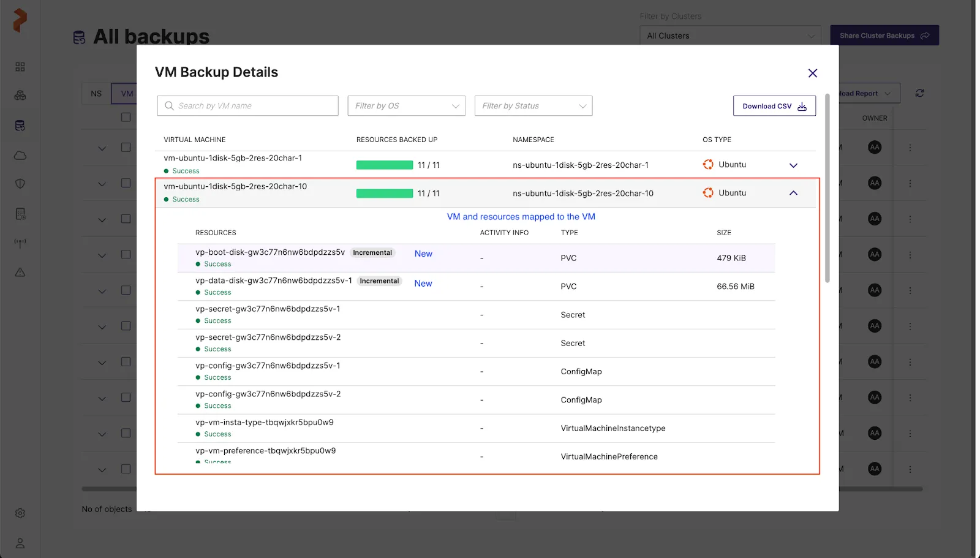
Task: Click the dashboard grid icon in sidebar
Action: 20,67
